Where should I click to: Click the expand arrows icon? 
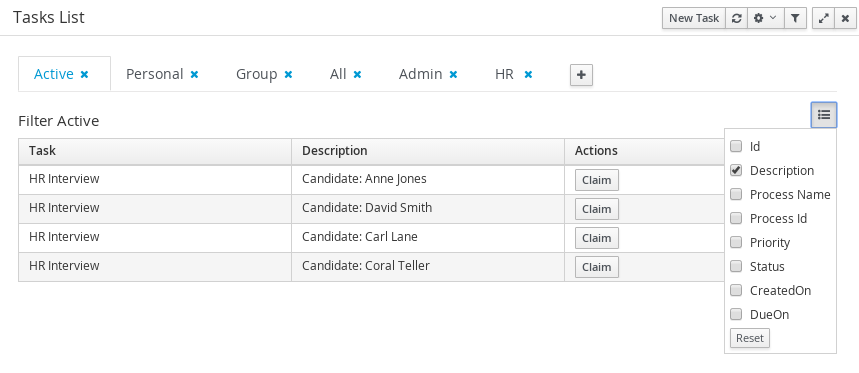pyautogui.click(x=823, y=18)
